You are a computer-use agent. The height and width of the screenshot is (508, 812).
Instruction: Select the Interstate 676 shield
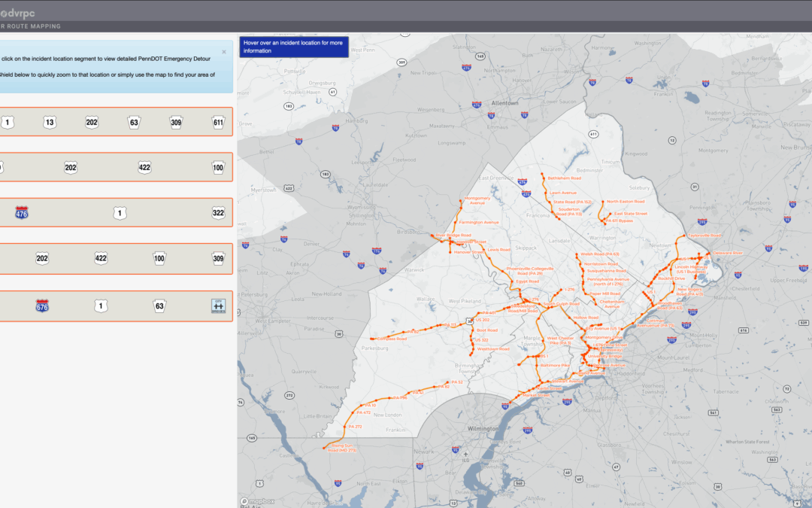point(42,306)
